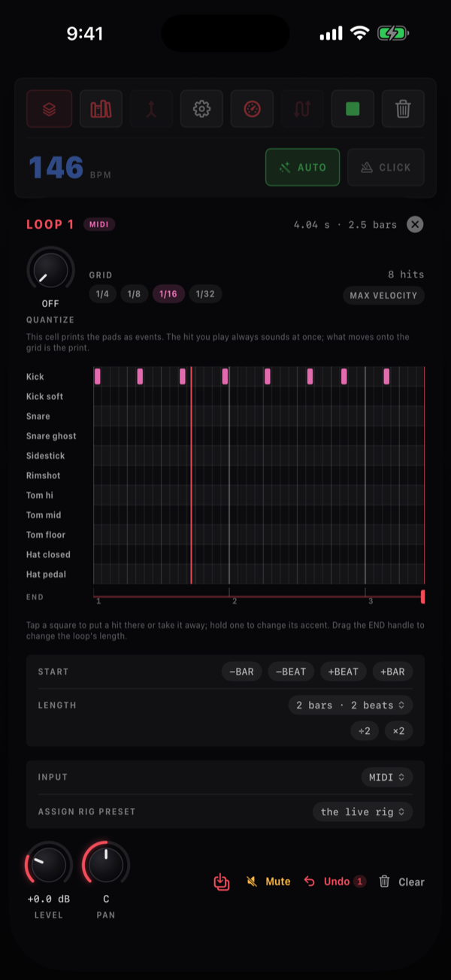Click the END loop length handle

[x=422, y=596]
